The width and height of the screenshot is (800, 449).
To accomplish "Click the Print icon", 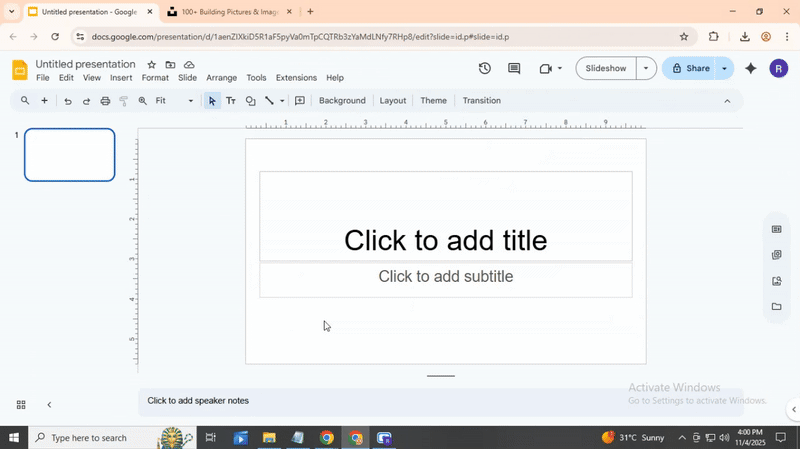I will tap(105, 101).
